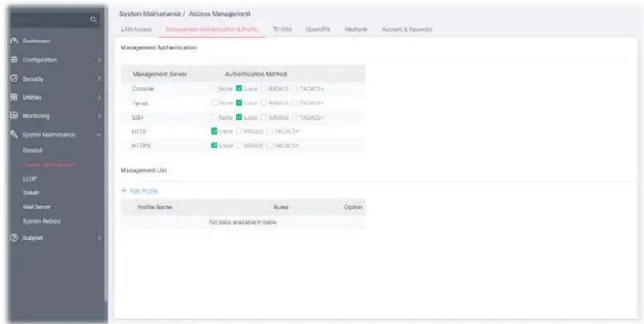Image resolution: width=644 pixels, height=324 pixels.
Task: Click the Authentication Method column header
Action: pos(256,75)
